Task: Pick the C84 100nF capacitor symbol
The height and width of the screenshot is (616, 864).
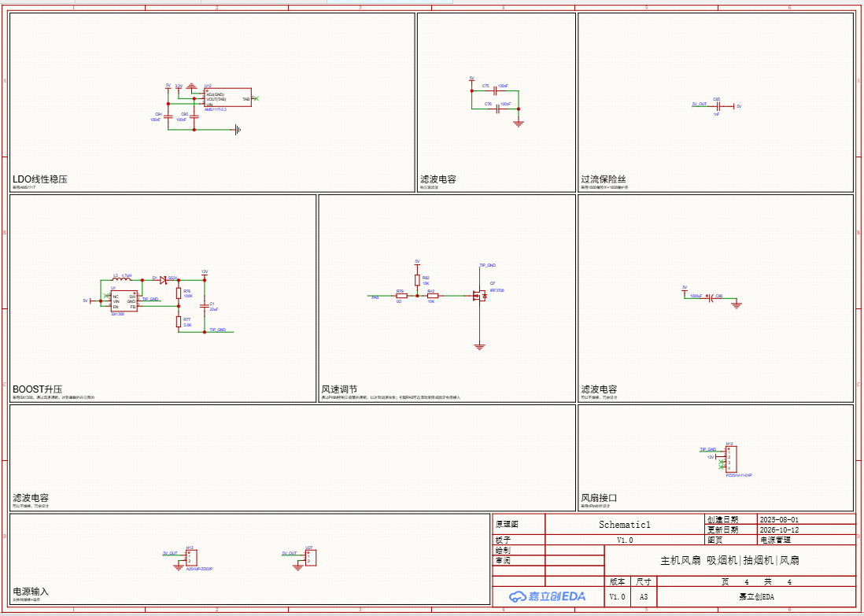Action: click(168, 117)
